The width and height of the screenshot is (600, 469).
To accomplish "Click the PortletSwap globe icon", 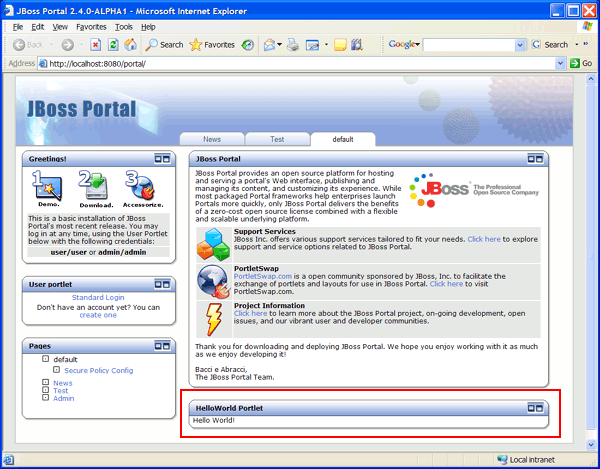I will coord(213,281).
